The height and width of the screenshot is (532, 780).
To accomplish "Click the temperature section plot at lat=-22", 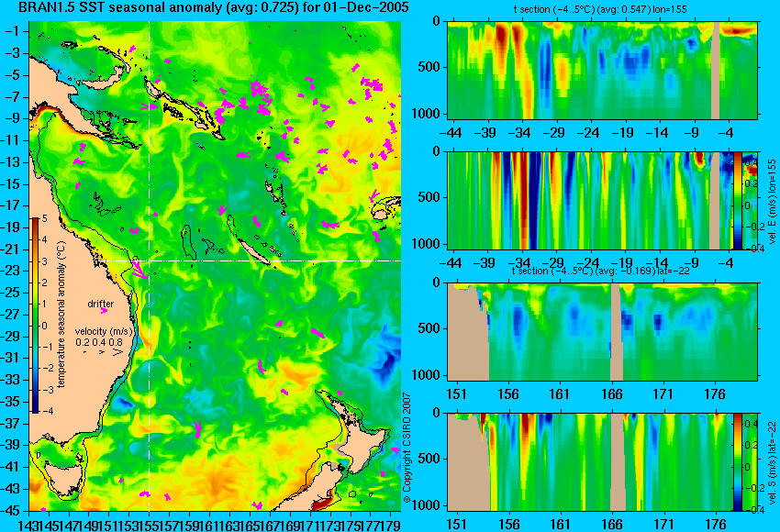I will click(x=602, y=332).
